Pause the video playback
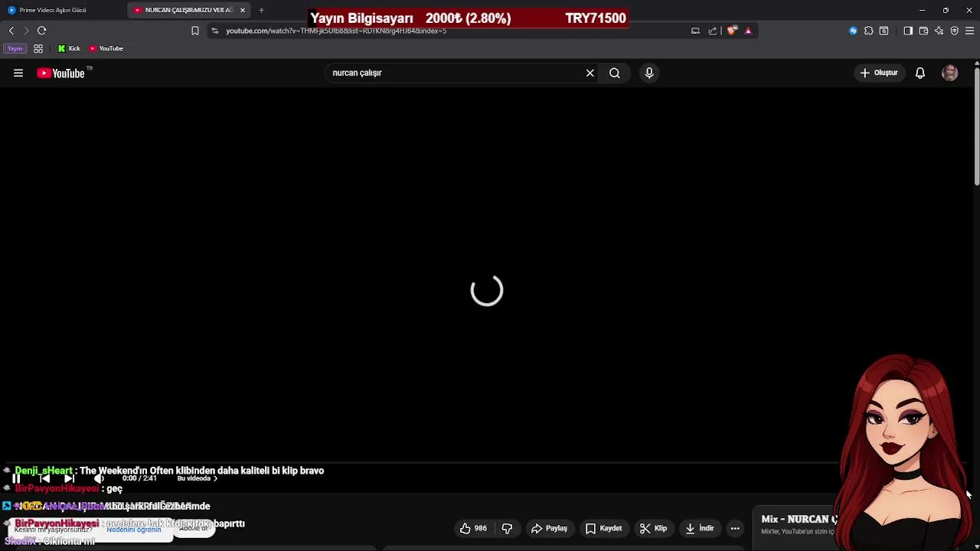This screenshot has height=551, width=980. [x=16, y=478]
